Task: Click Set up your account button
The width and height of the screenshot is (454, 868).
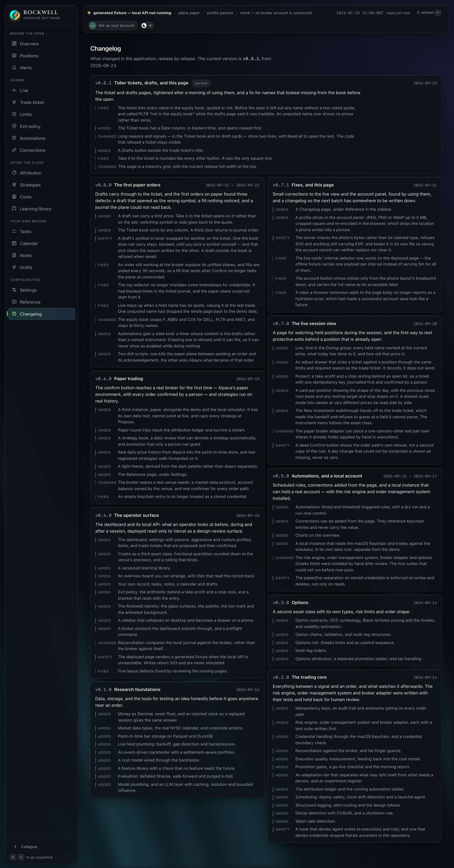Action: (113, 26)
